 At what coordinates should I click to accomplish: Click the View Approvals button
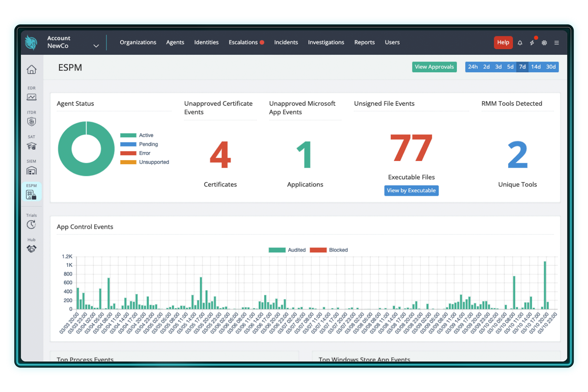pyautogui.click(x=434, y=67)
